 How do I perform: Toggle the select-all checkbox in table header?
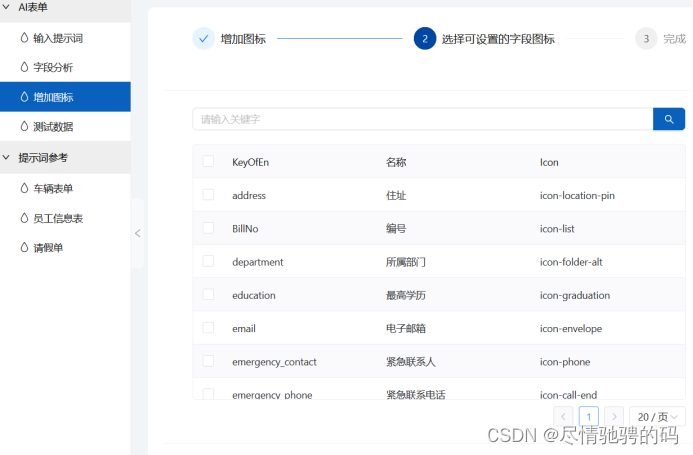pos(208,161)
